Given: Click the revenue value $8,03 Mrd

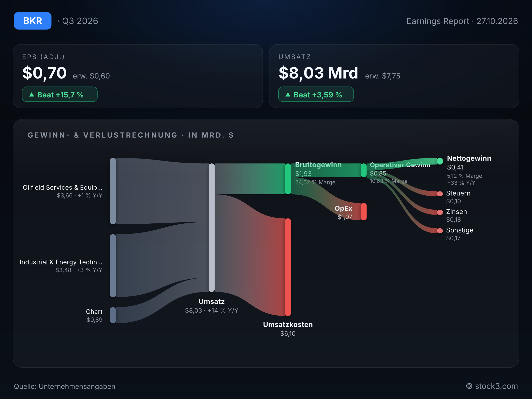Looking at the screenshot, I should (x=318, y=73).
